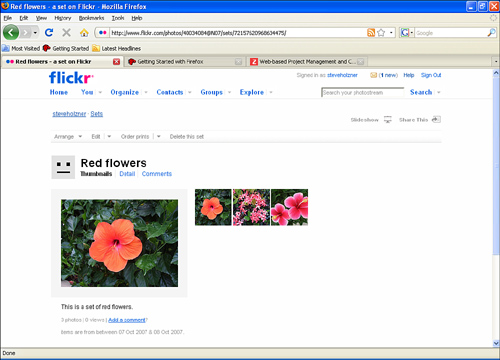
Task: Click Delete this set
Action: (187, 137)
